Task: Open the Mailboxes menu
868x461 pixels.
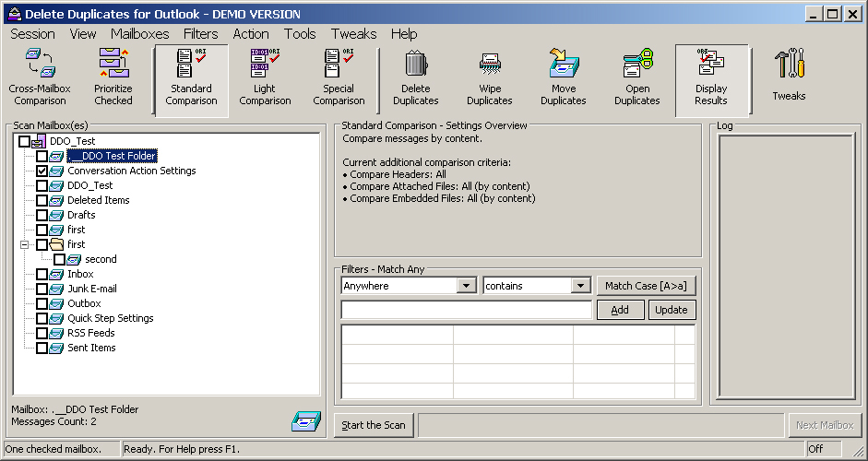Action: coord(139,34)
